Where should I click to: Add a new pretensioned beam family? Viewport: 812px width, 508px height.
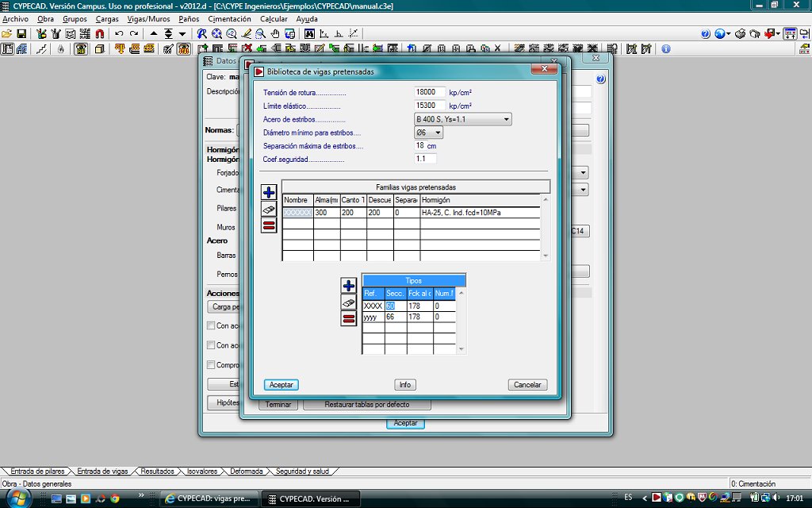pos(269,193)
